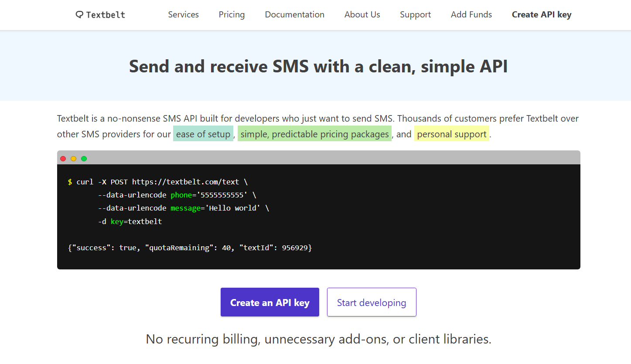Open the Services page
This screenshot has width=631, height=364.
183,14
